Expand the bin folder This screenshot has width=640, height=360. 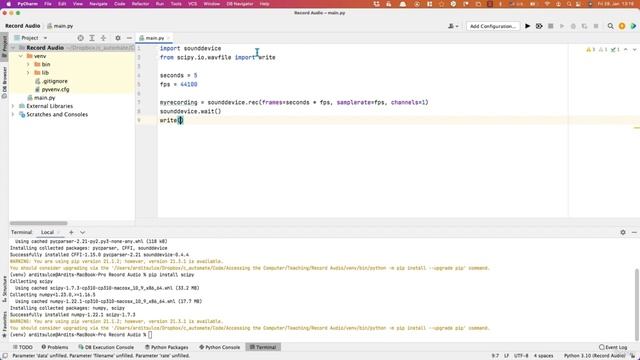28,64
